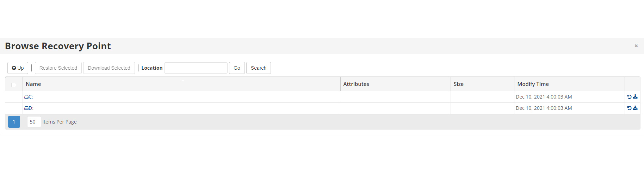This screenshot has width=644, height=176.
Task: Click the download icon for D: drive
Action: click(x=635, y=108)
